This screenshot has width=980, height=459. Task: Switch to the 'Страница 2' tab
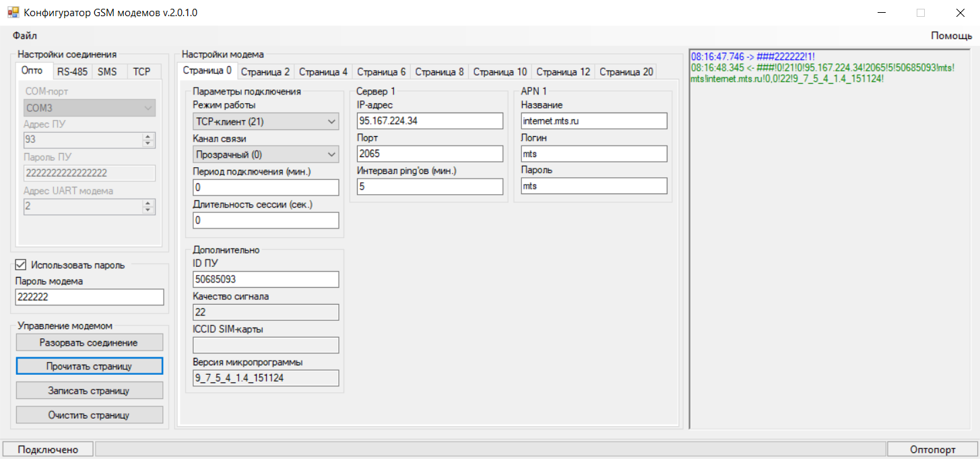[265, 71]
